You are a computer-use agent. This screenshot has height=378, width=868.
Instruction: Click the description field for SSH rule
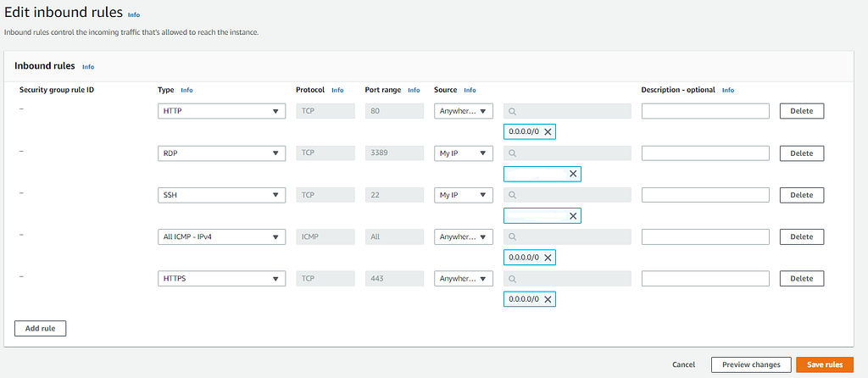[706, 195]
